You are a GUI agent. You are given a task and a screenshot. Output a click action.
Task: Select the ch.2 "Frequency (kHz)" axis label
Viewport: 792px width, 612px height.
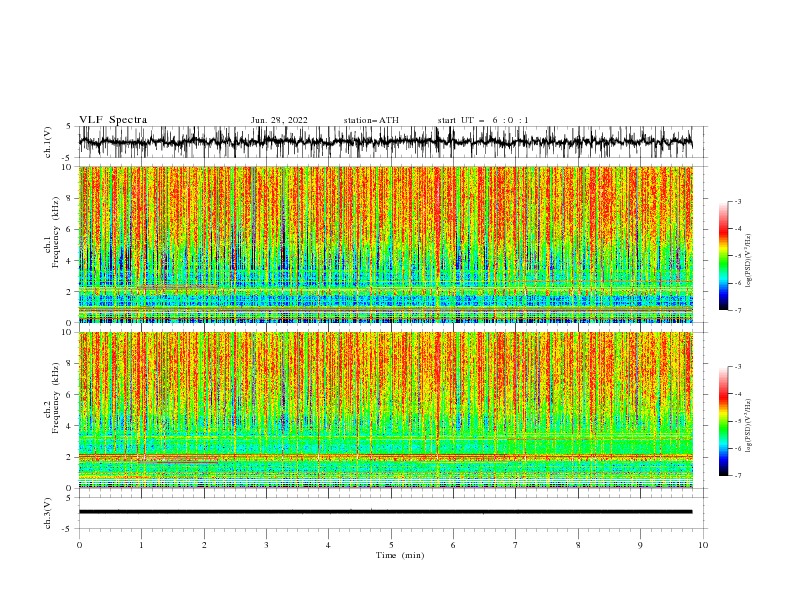pos(56,398)
